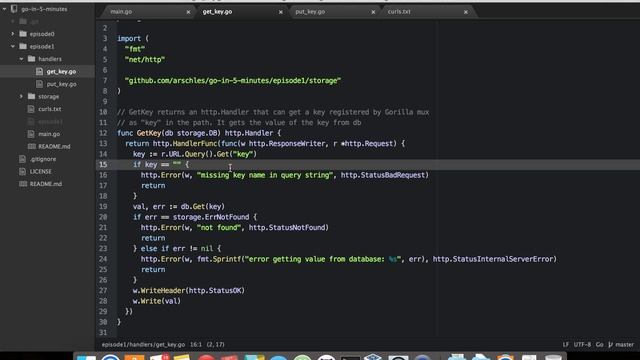Image resolution: width=640 pixels, height=360 pixels.
Task: Click the repository icon beside go-in-5-minutes
Action: (14, 9)
